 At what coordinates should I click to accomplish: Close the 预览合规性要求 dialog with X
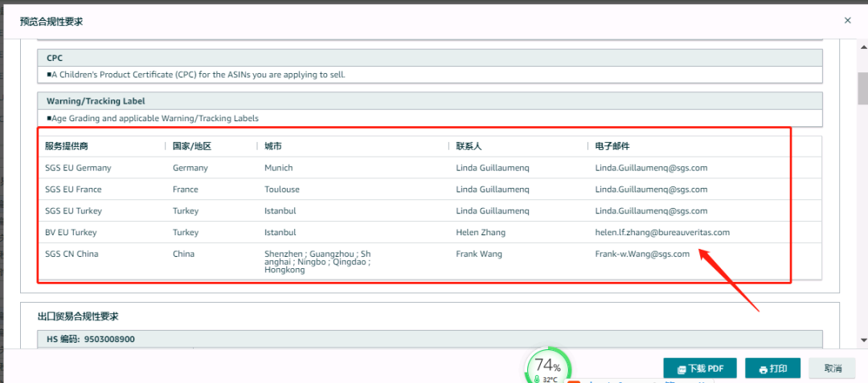(x=847, y=20)
